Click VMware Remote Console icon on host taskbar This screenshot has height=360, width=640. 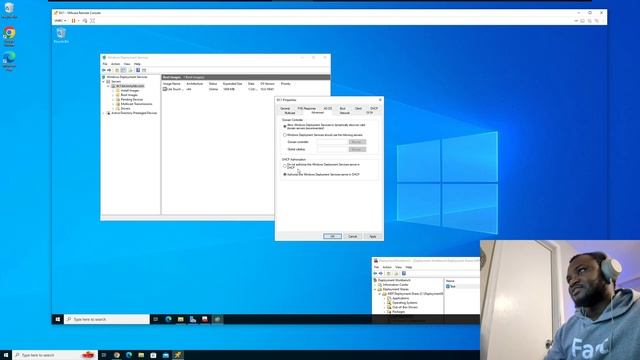click(x=178, y=355)
